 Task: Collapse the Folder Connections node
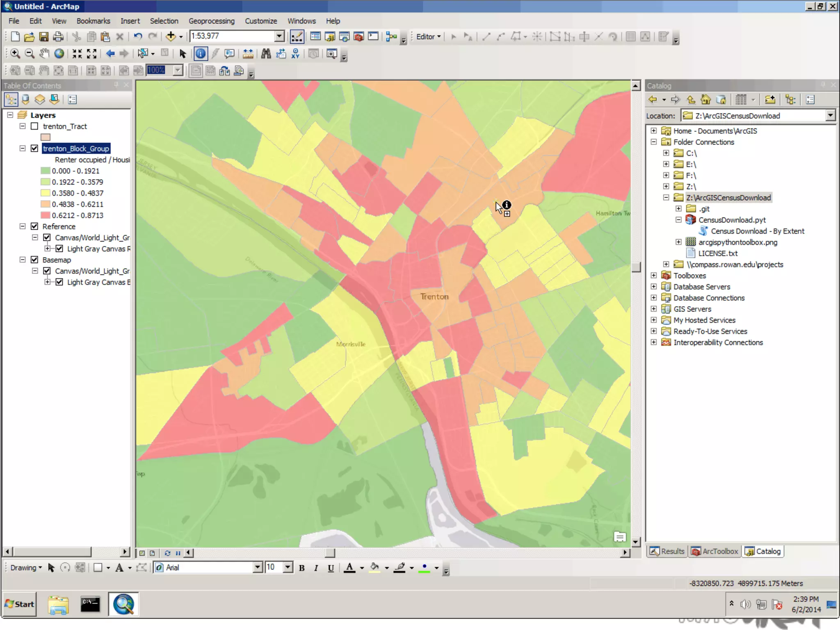coord(654,142)
